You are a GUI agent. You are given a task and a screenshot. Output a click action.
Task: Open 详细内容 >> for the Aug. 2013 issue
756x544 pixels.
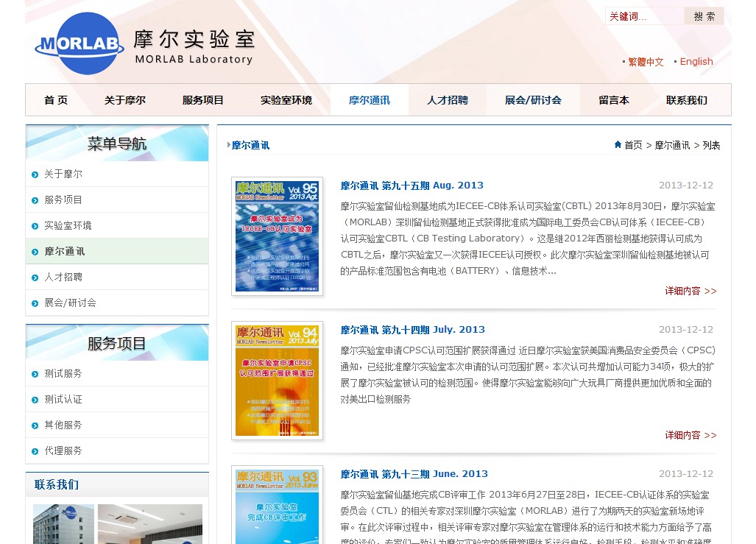pyautogui.click(x=690, y=291)
